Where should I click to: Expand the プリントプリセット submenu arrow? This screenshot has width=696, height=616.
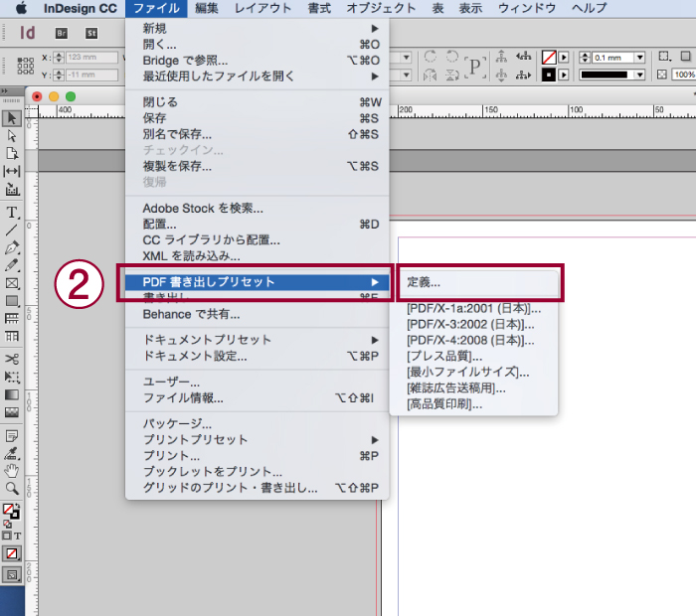point(375,440)
